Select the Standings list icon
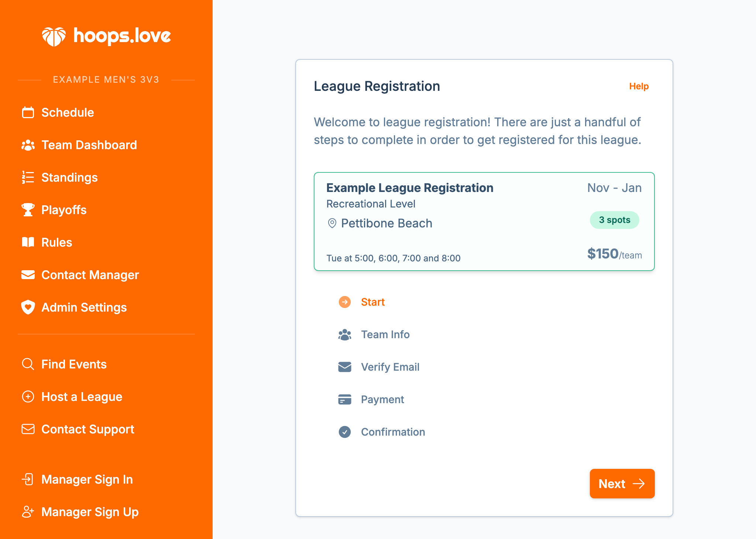Screen dimensions: 756x539 coord(28,177)
